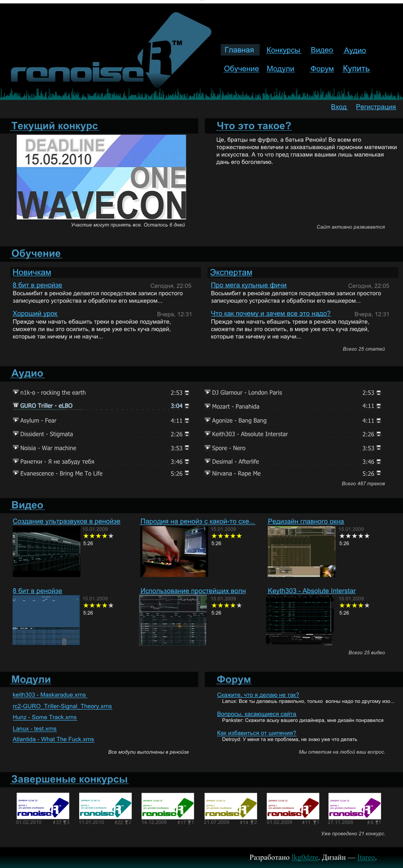Download rc2-GURO_Triller-Signal_Theory.xrns module

(x=62, y=706)
